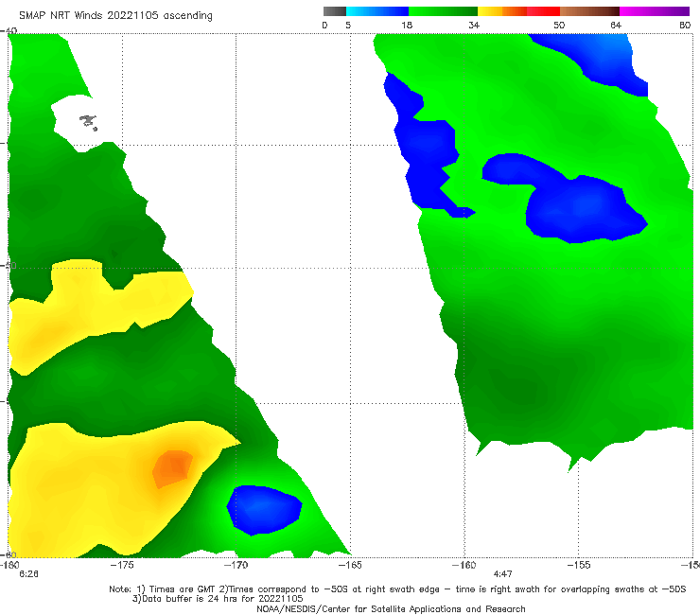
Task: Click the latitude label "-50" on the left axis
Action: coord(9,265)
